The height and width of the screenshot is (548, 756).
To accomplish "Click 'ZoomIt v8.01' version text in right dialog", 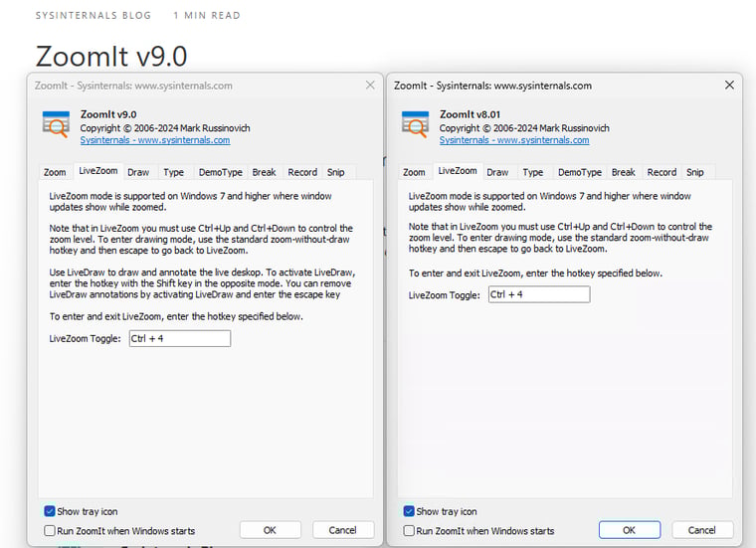I will 471,114.
